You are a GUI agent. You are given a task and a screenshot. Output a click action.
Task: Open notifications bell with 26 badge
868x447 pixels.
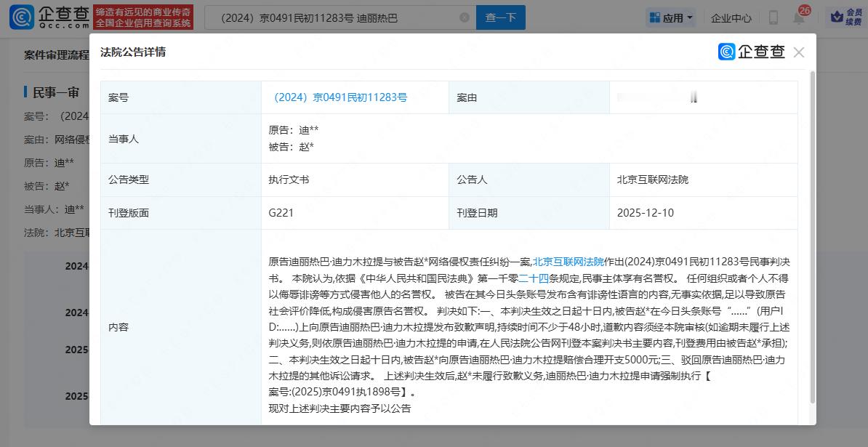tap(799, 17)
